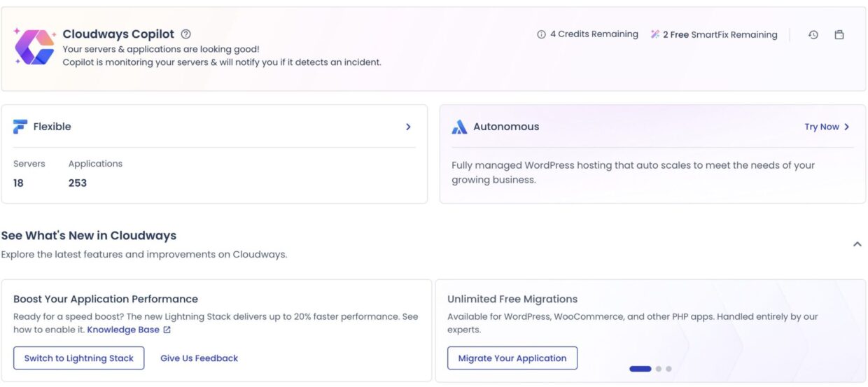Click Unlimited Free Migrations title
Screen dimensions: 868x387
512,299
